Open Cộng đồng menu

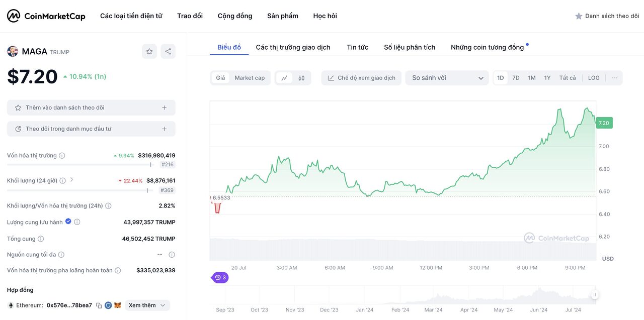(x=235, y=16)
